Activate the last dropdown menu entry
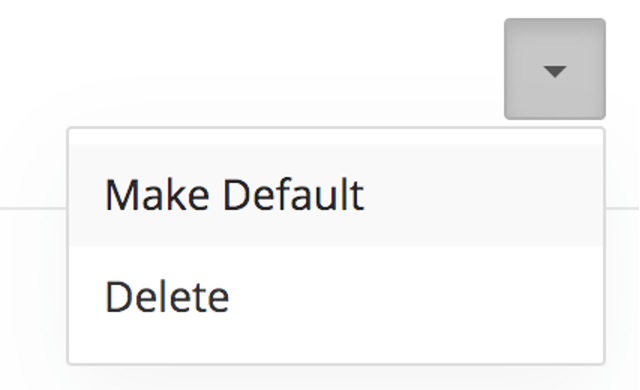 click(x=336, y=297)
